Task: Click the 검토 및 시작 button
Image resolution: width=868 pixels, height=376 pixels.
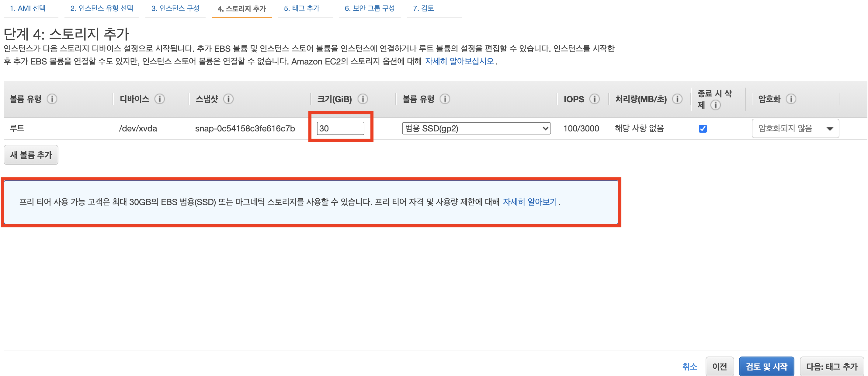Action: coord(766,366)
